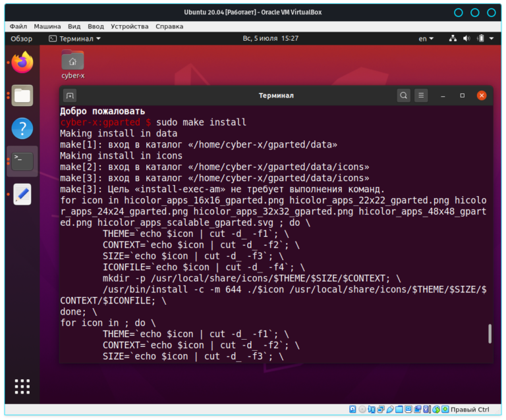Open the Машина menu
The width and height of the screenshot is (506, 420).
47,26
